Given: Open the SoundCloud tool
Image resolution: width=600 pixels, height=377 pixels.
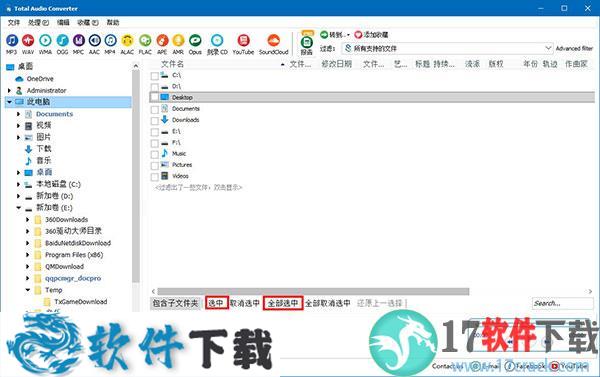Looking at the screenshot, I should [274, 44].
